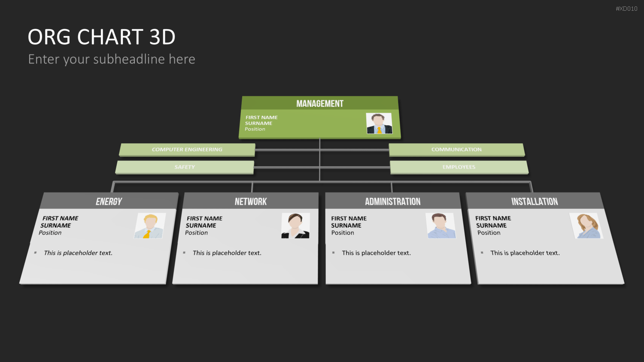644x362 pixels.
Task: Click the INSTALLATION card header
Action: pos(535,201)
